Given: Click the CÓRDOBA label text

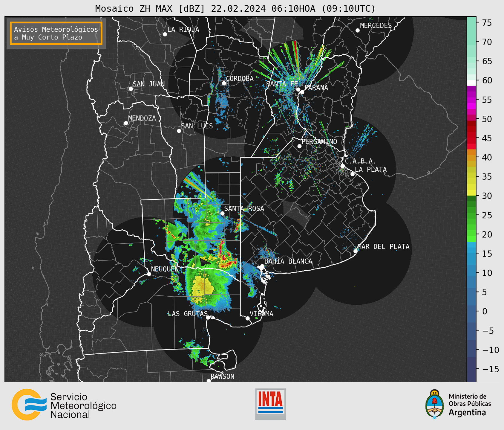Looking at the screenshot, I should [x=240, y=79].
